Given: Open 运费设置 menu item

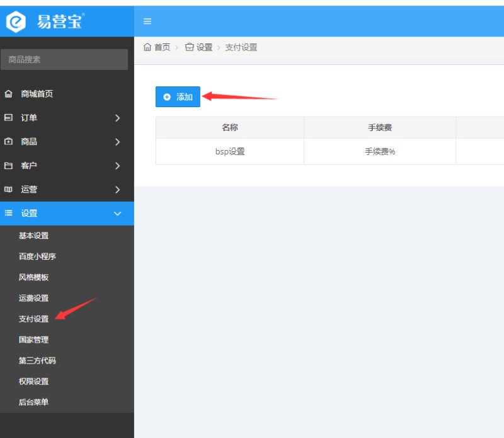Looking at the screenshot, I should tap(33, 298).
